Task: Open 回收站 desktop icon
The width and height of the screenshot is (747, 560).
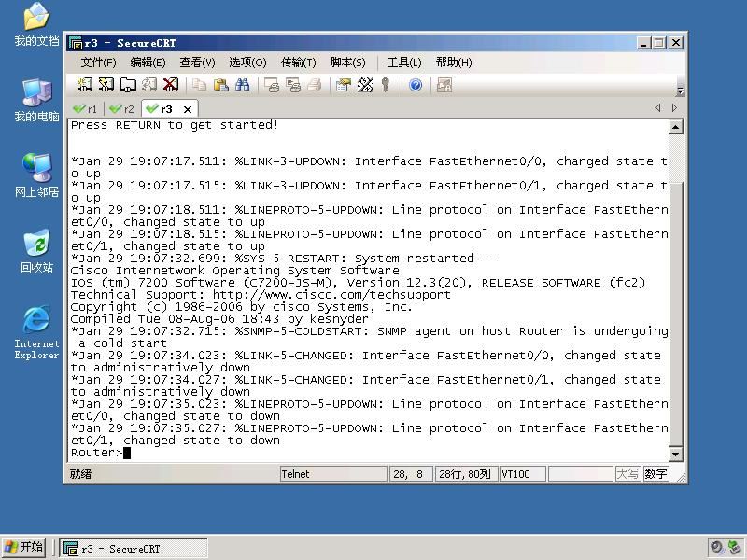Action: (36, 251)
